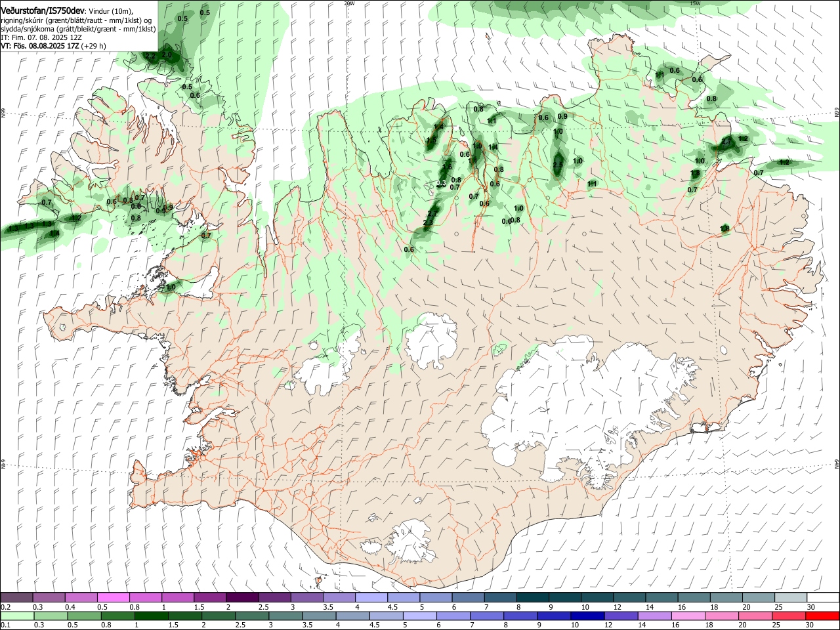Select the lavender swatch labeled 4 in upper legend
The height and width of the screenshot is (630, 840).
tap(371, 597)
